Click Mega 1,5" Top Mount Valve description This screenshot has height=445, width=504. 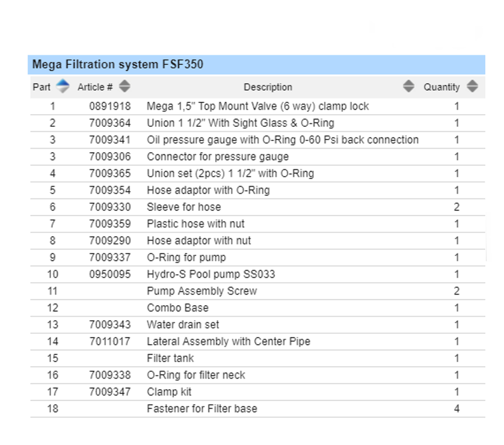coord(258,106)
